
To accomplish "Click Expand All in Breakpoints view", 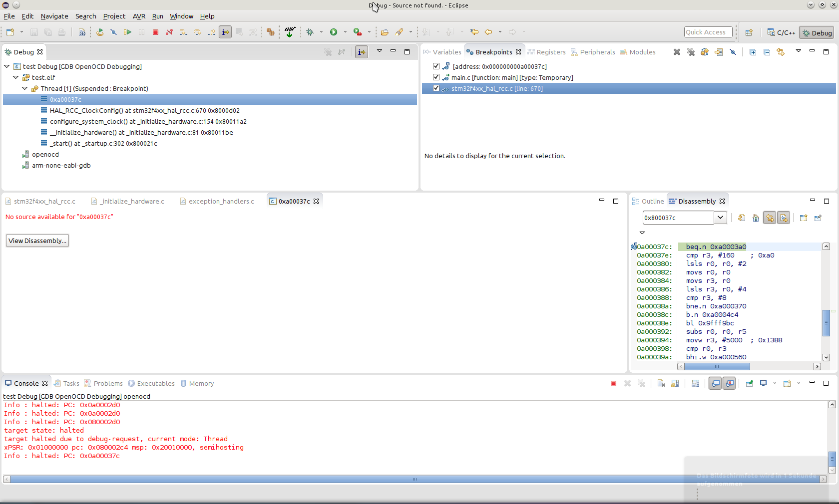I will (753, 52).
